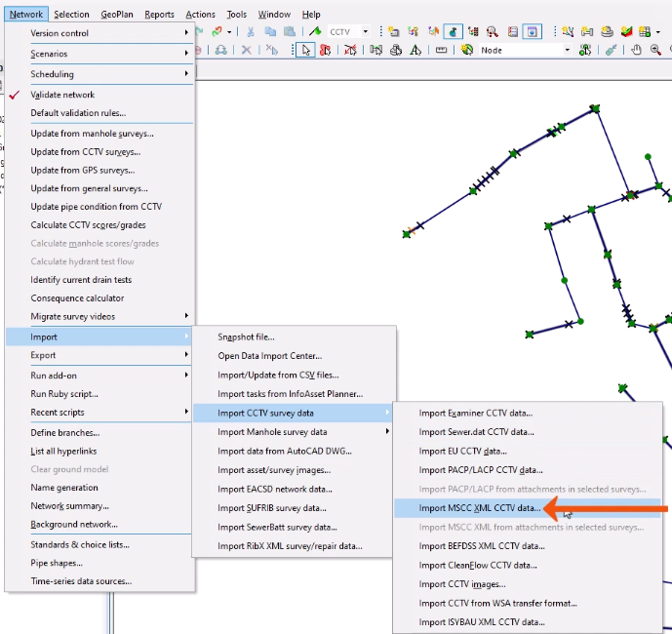Choose Import ISYBAU XML CCTV data
The width and height of the screenshot is (672, 634).
pyautogui.click(x=528, y=622)
